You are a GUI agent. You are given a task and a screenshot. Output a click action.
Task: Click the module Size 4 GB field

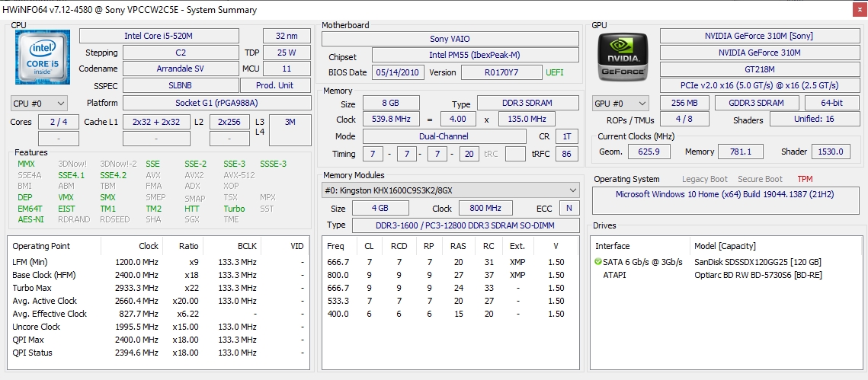380,209
